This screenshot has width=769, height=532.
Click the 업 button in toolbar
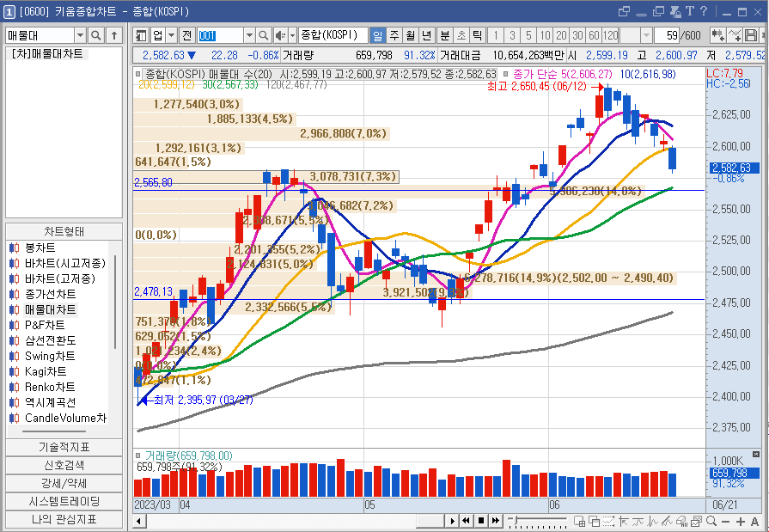157,35
